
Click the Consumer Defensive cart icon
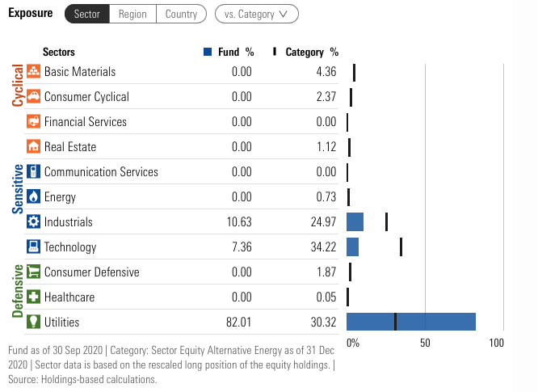(34, 272)
